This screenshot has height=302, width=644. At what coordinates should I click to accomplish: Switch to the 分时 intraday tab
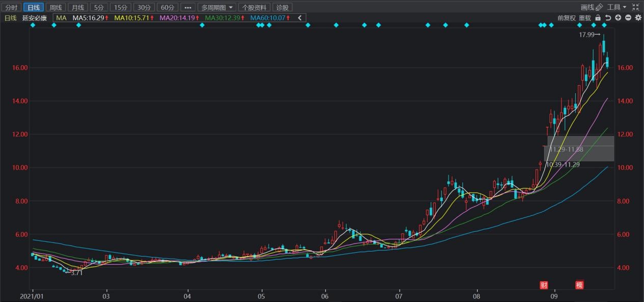11,8
